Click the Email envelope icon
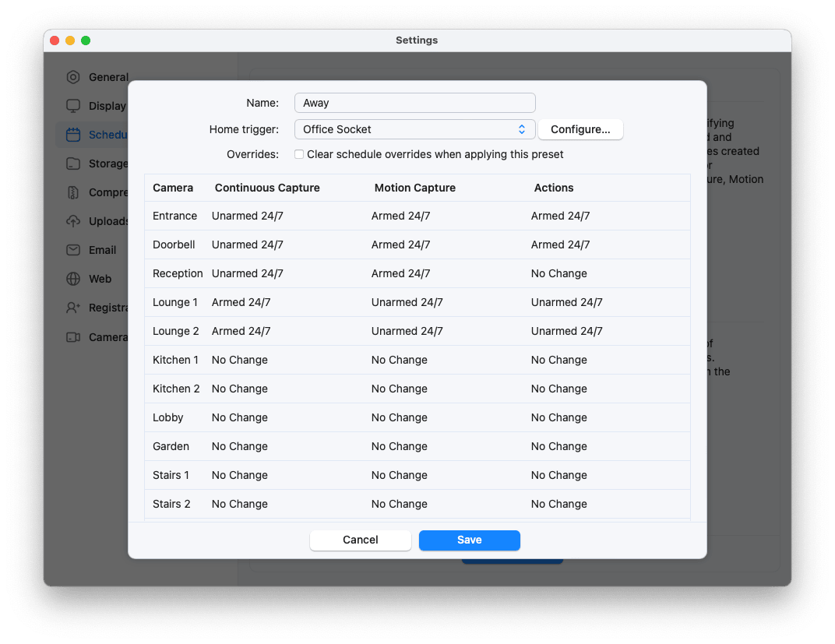Image resolution: width=835 pixels, height=644 pixels. 74,250
